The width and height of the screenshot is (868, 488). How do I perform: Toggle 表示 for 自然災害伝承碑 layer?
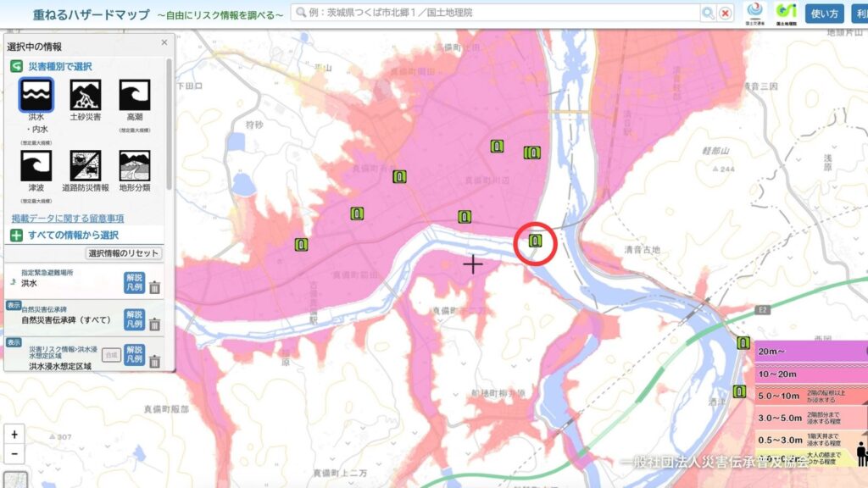click(x=13, y=305)
